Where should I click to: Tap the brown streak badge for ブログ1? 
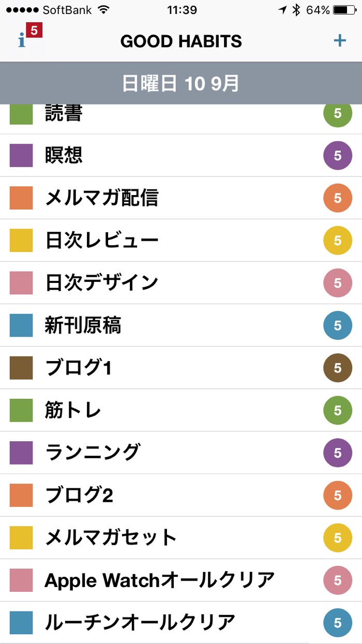337,368
